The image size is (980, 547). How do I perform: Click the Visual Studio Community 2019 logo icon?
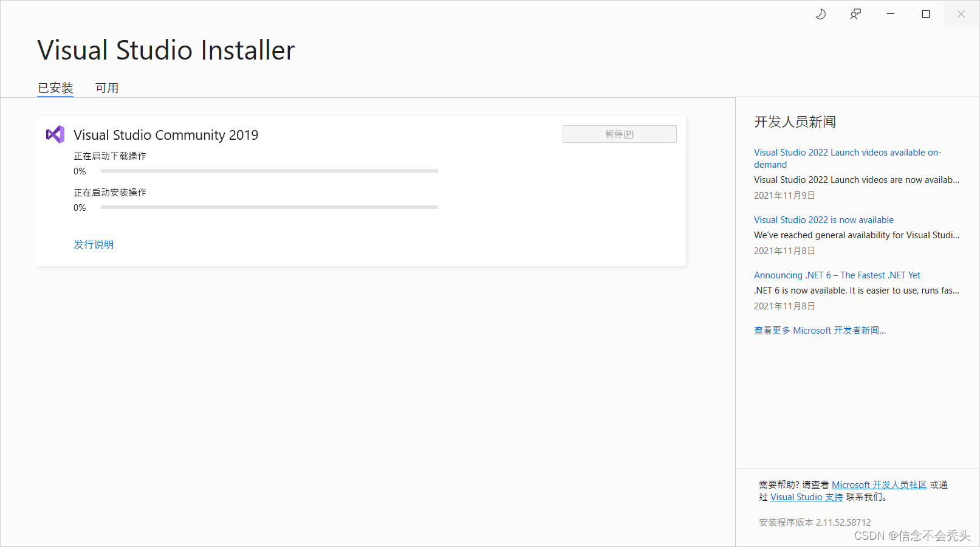tap(55, 134)
